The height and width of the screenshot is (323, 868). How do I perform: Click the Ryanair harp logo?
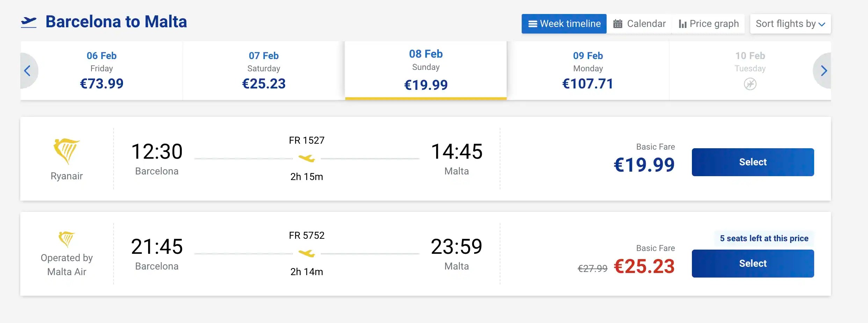click(66, 151)
